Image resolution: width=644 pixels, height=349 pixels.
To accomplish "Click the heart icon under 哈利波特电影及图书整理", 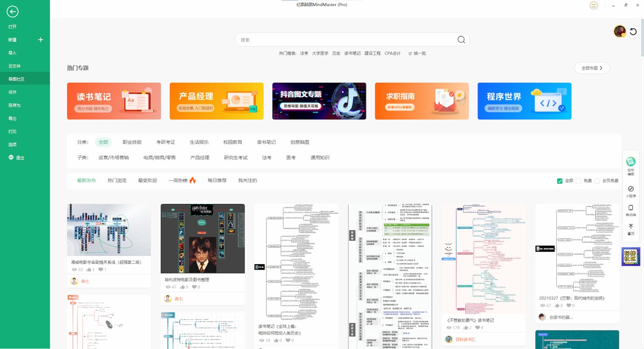I will click(194, 287).
